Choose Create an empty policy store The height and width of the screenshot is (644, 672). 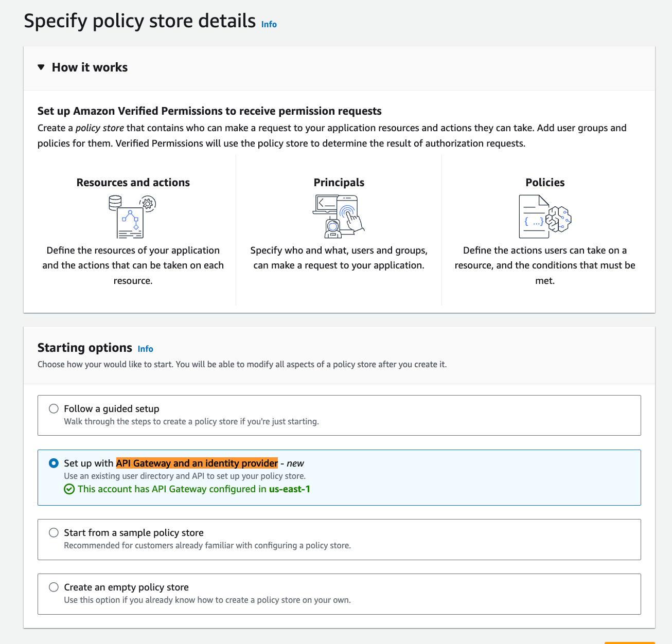pyautogui.click(x=54, y=587)
